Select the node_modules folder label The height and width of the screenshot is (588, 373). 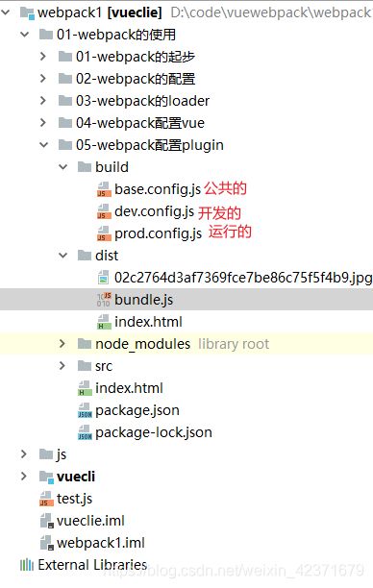pos(142,344)
